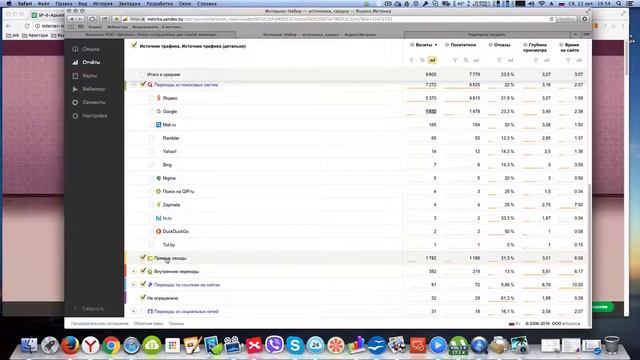
Task: Click the Google row Визиты value
Action: tap(431, 111)
